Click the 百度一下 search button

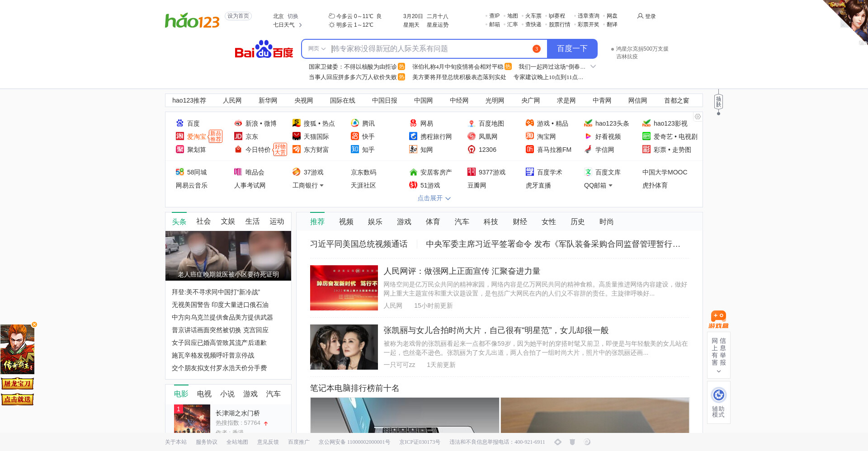(572, 48)
